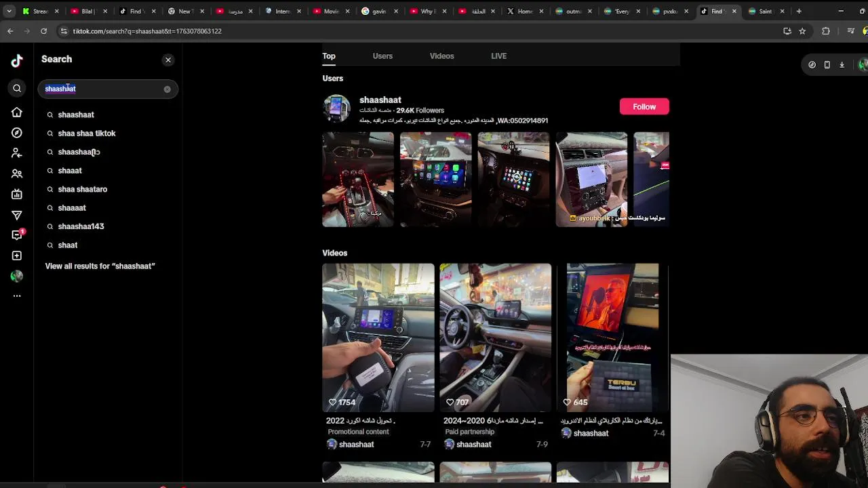
Task: Open video with 1754 likes
Action: 378,338
